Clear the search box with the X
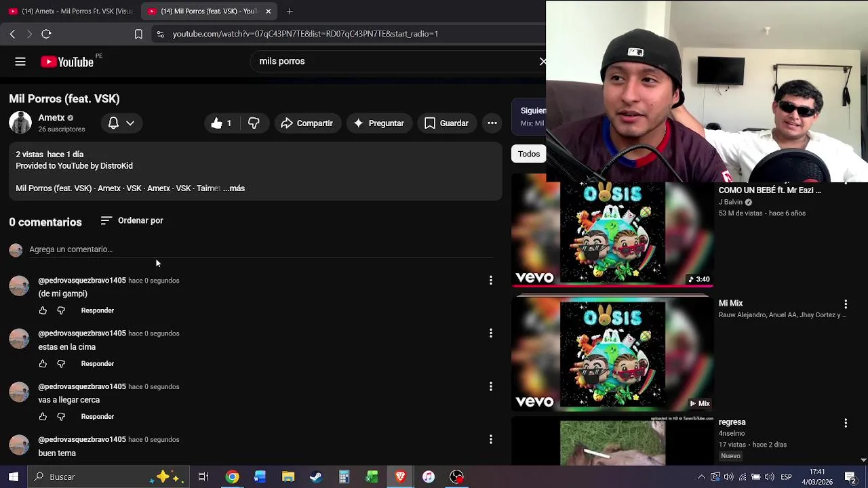Screen dimensions: 868x488 click(542, 62)
